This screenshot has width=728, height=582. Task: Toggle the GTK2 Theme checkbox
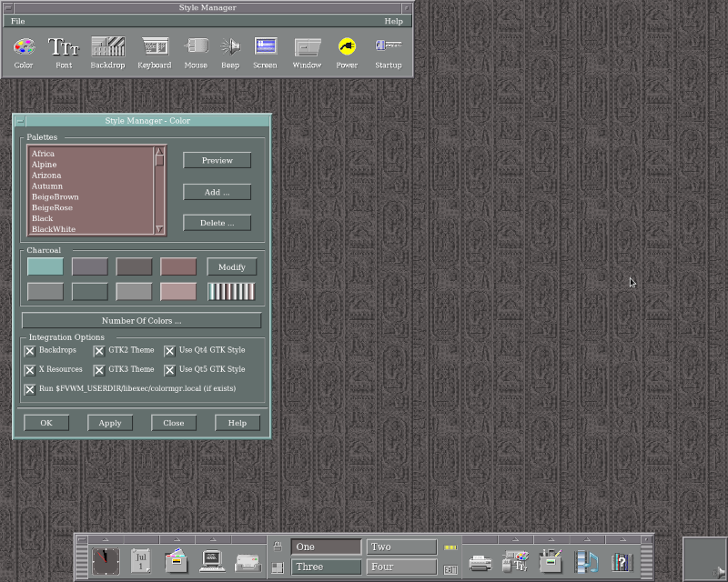coord(99,351)
